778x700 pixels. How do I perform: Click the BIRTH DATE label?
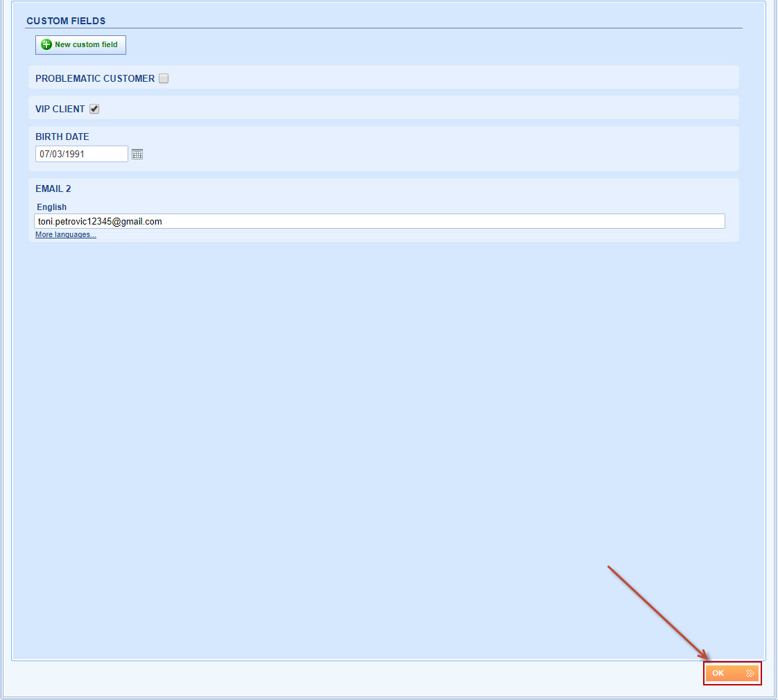coord(62,137)
